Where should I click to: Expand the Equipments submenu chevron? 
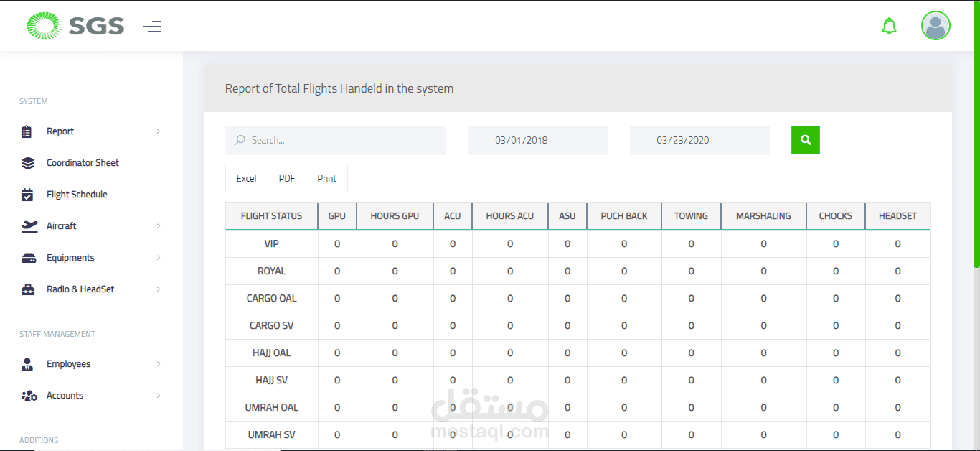coord(159,258)
